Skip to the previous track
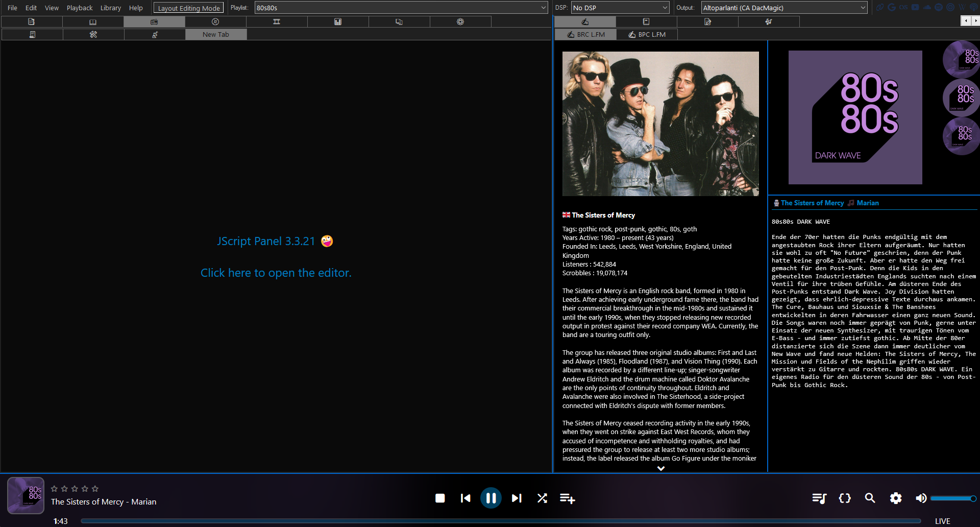980x527 pixels. pos(465,498)
